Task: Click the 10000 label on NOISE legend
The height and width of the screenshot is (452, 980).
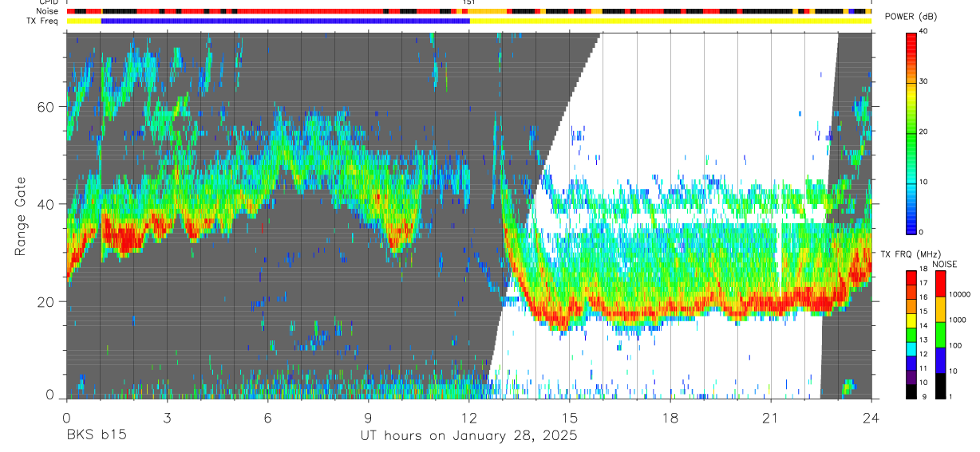Action: 960,294
